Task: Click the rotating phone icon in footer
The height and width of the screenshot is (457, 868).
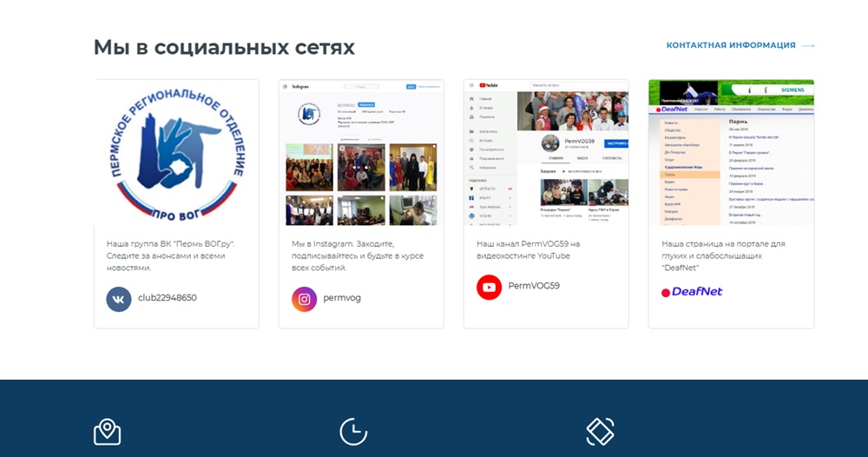Action: tap(600, 432)
